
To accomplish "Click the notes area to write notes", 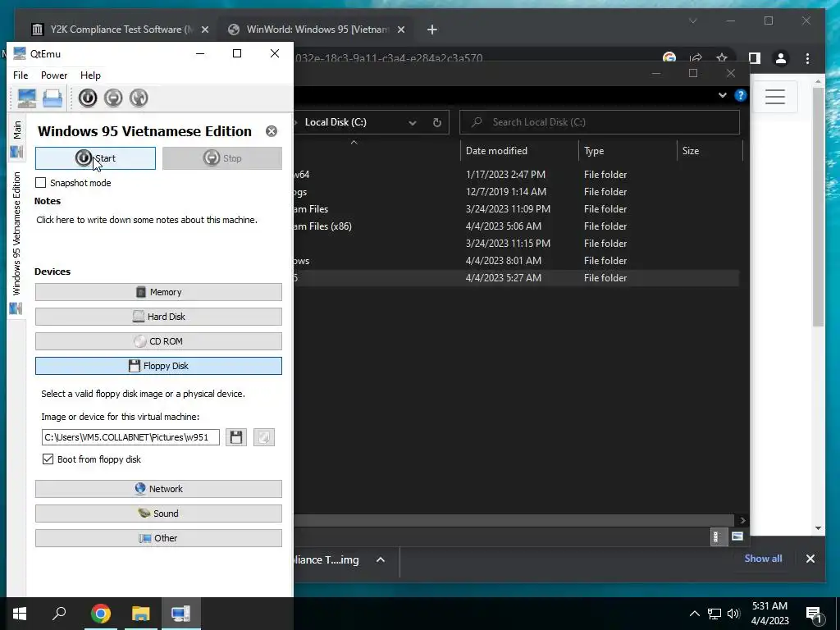I will tap(147, 220).
